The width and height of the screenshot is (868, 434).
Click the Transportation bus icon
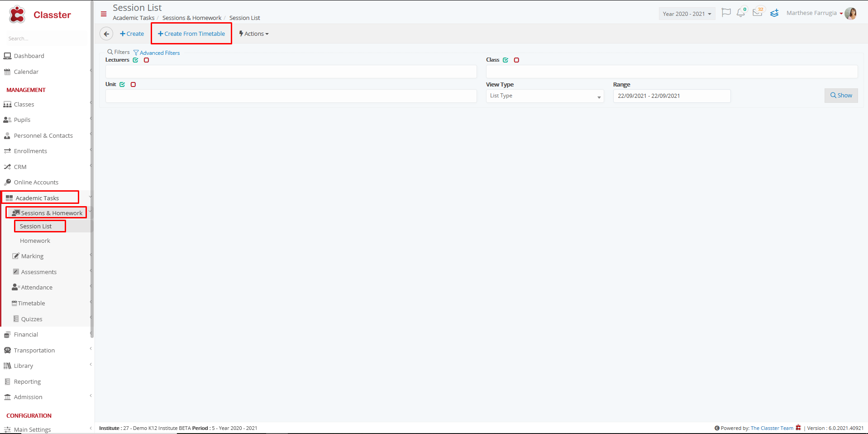7,351
